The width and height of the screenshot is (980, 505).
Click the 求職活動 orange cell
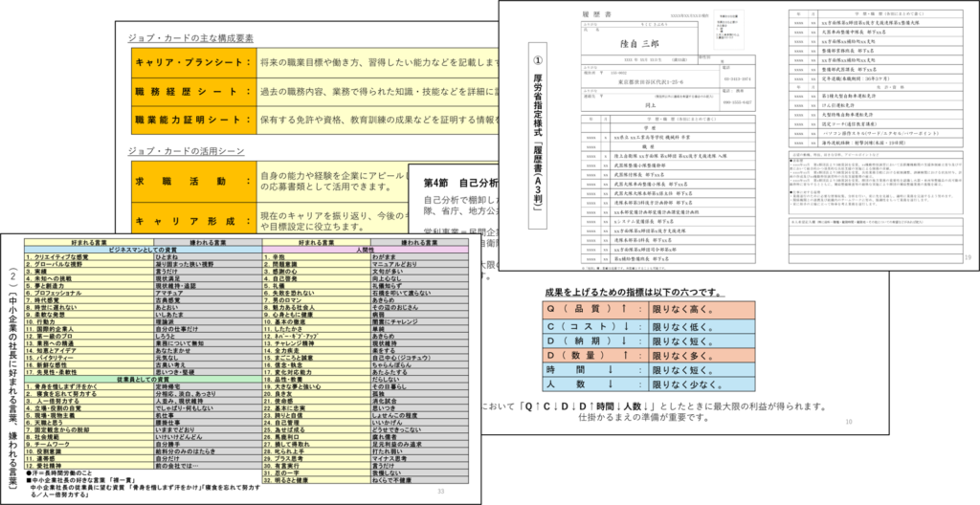click(193, 182)
